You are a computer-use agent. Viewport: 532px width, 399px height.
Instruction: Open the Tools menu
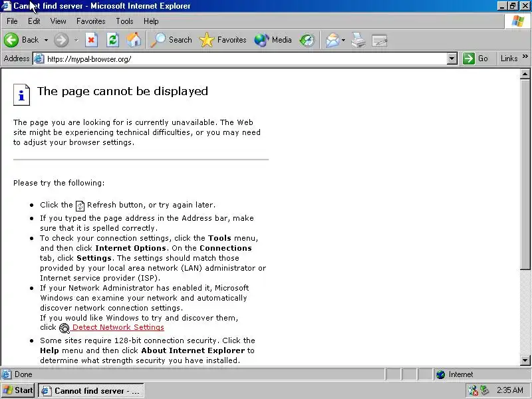[124, 21]
